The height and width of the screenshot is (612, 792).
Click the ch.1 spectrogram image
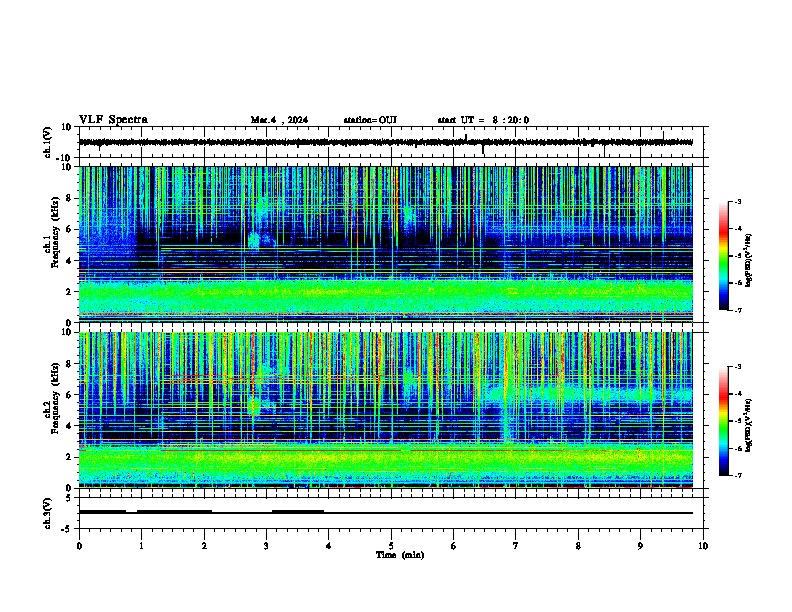tap(385, 244)
